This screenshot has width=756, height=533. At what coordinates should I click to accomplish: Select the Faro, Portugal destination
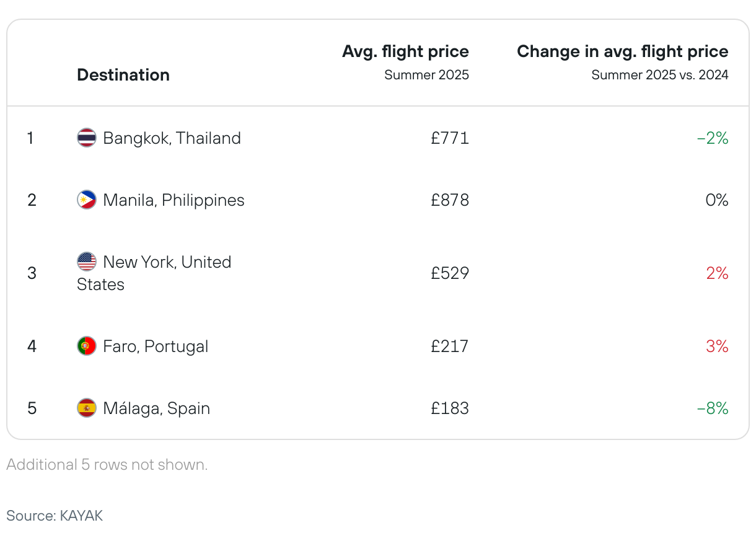pos(156,346)
